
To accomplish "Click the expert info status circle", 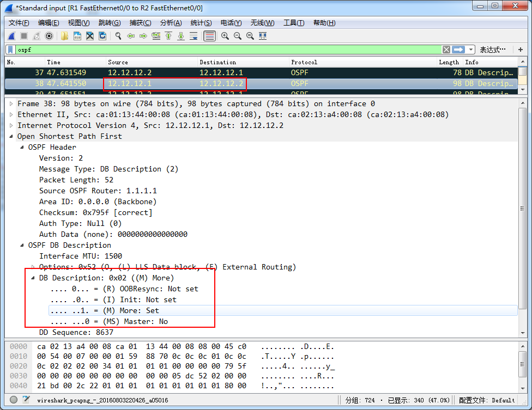I will 14,400.
